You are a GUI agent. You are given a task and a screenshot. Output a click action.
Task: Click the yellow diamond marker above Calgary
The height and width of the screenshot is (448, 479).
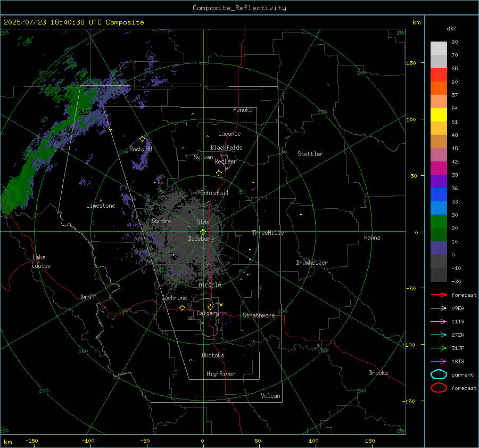(210, 307)
